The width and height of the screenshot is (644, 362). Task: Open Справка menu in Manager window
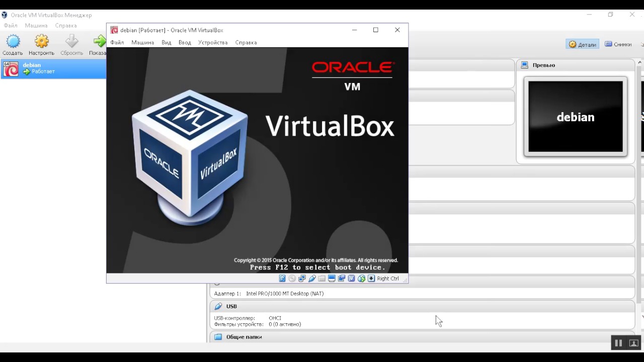(x=66, y=26)
